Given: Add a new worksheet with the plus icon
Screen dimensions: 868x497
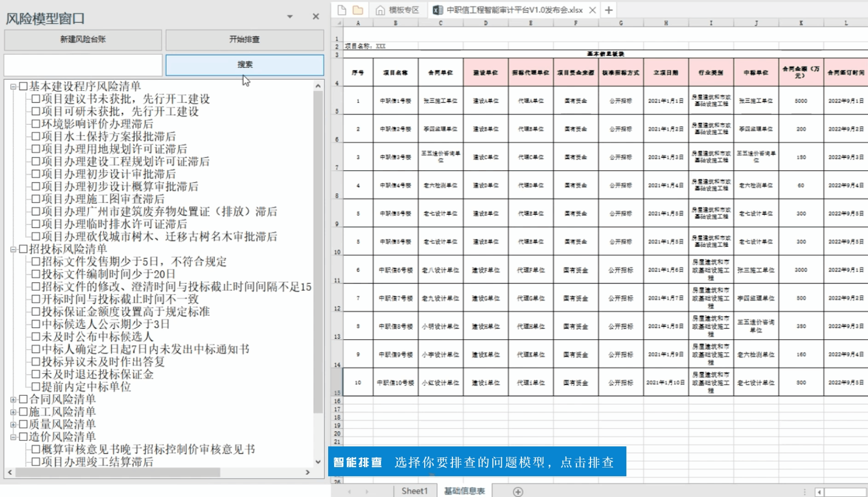Looking at the screenshot, I should click(x=518, y=491).
